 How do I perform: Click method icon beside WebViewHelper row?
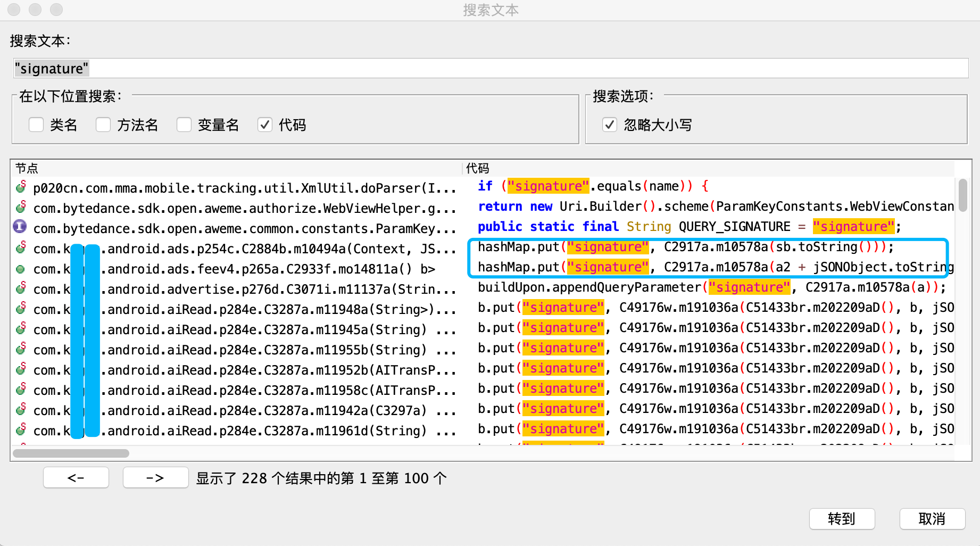(21, 207)
